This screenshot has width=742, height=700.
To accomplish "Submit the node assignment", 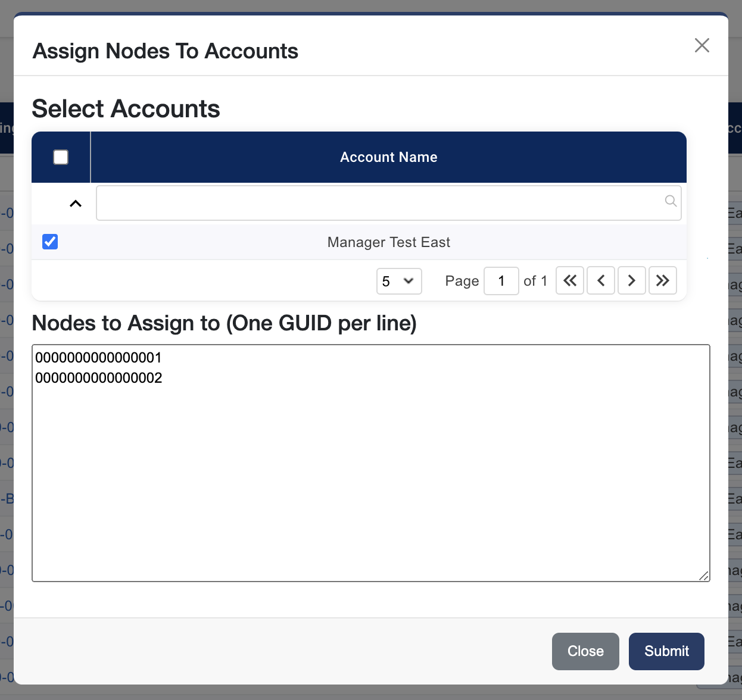I will tap(666, 651).
